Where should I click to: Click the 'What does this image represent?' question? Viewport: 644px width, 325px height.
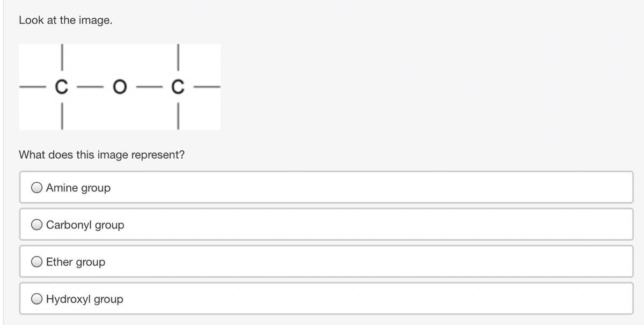tap(102, 155)
